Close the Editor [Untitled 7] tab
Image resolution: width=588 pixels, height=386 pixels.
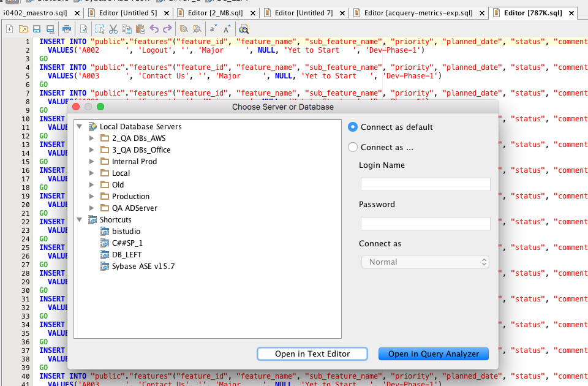coord(342,13)
